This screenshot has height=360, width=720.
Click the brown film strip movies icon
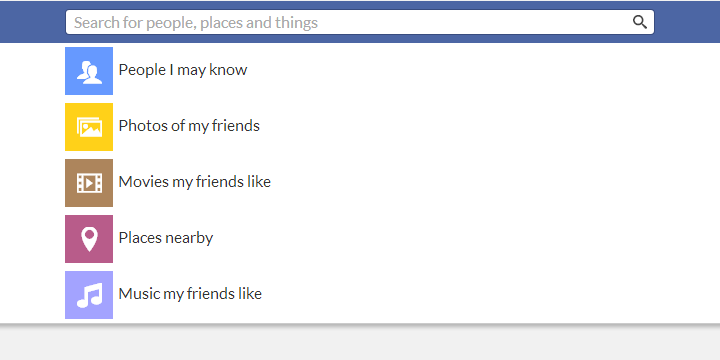coord(89,183)
